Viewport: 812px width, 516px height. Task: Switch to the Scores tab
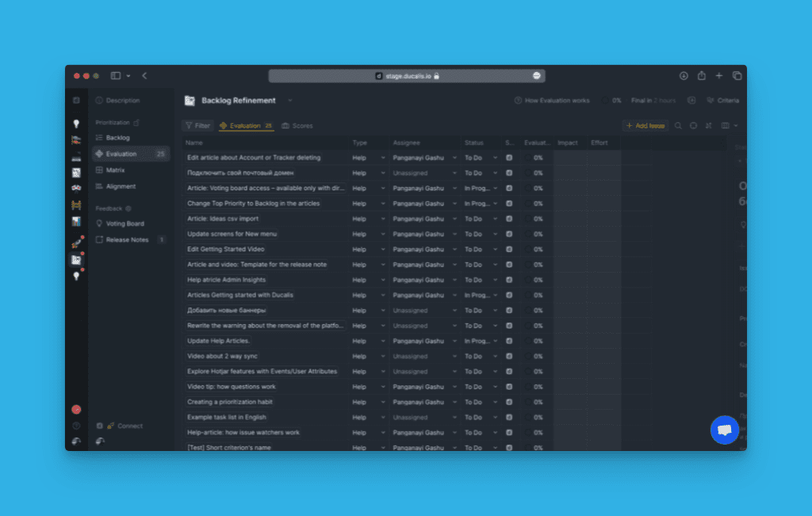pyautogui.click(x=297, y=126)
